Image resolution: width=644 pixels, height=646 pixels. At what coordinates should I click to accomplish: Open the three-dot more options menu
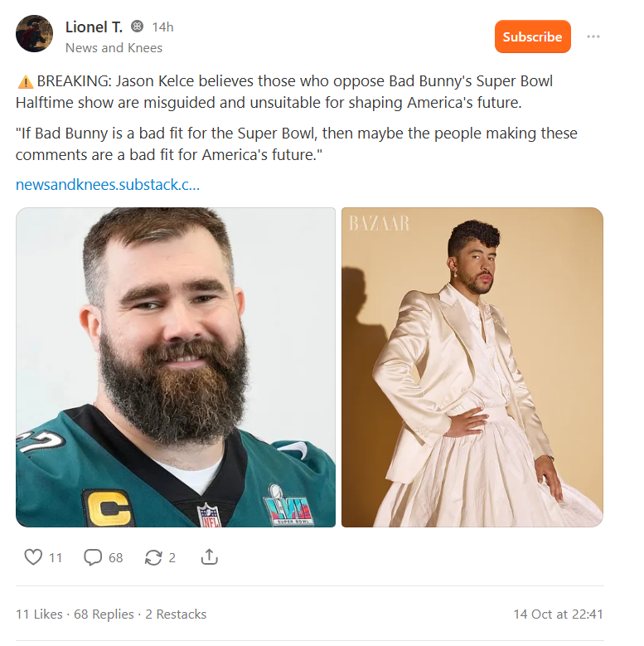(593, 36)
